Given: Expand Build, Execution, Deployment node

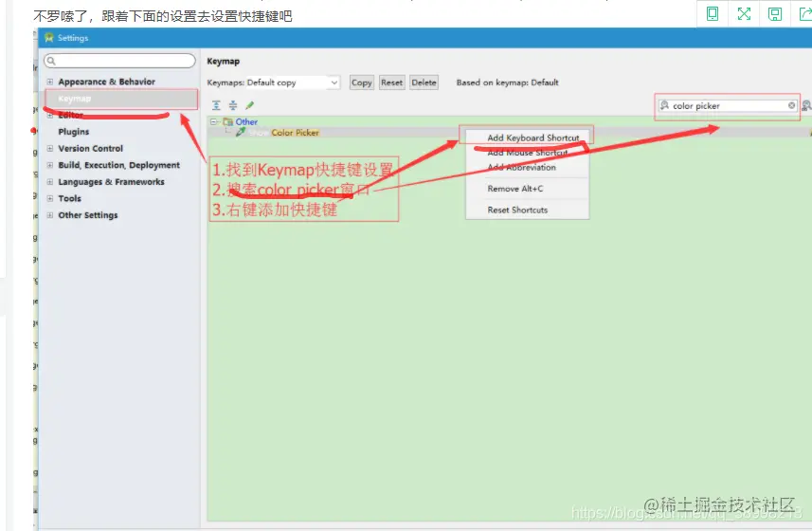Looking at the screenshot, I should coord(50,165).
